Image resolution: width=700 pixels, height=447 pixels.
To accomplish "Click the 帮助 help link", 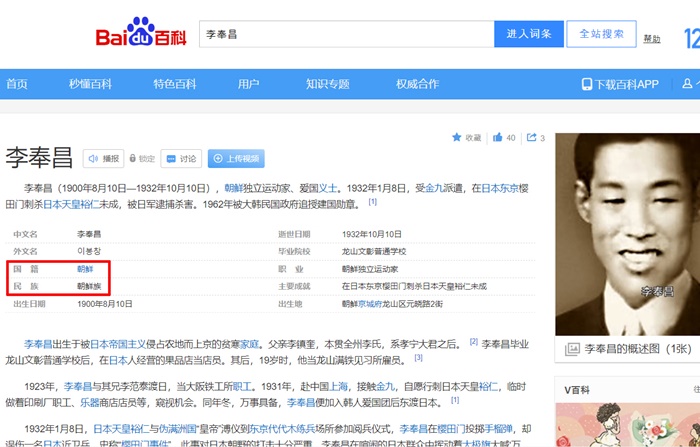I will click(652, 39).
